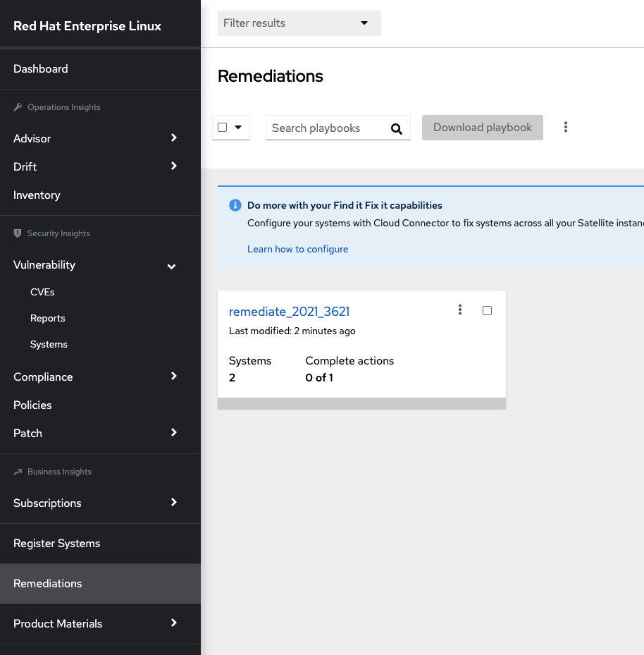The height and width of the screenshot is (655, 644).
Task: Click the Product Materials menu label
Action: pos(58,624)
